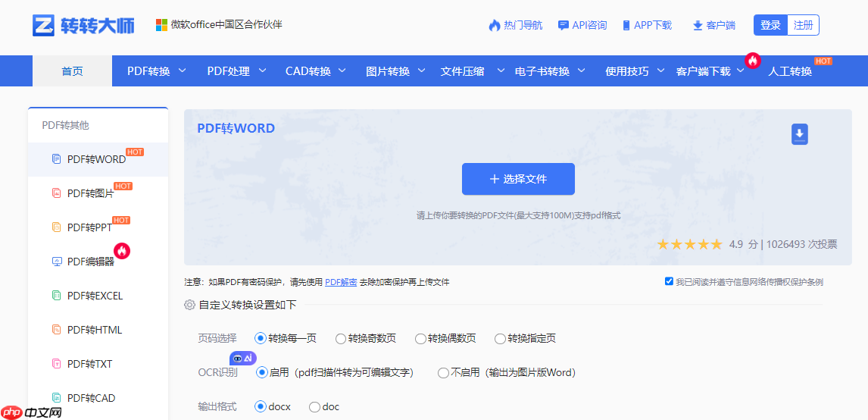The height and width of the screenshot is (420, 868).
Task: Click the PDF转WORD panel heading
Action: point(236,129)
